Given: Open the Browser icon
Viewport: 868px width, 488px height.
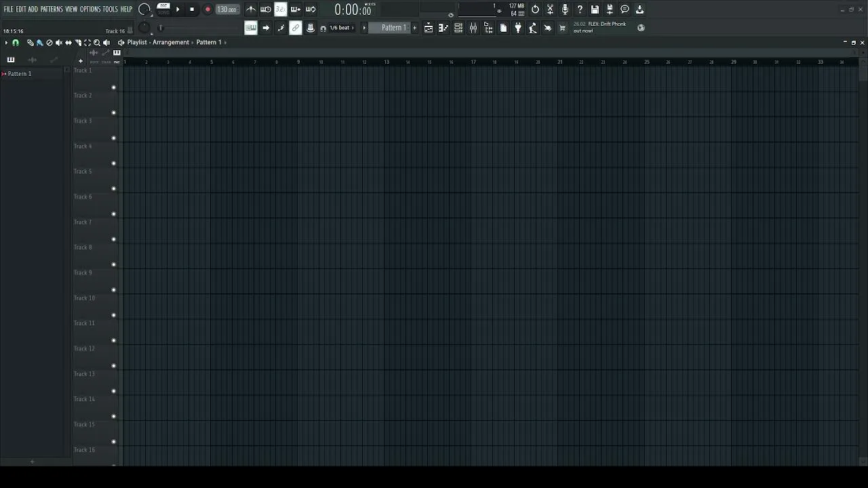Looking at the screenshot, I should [x=488, y=28].
